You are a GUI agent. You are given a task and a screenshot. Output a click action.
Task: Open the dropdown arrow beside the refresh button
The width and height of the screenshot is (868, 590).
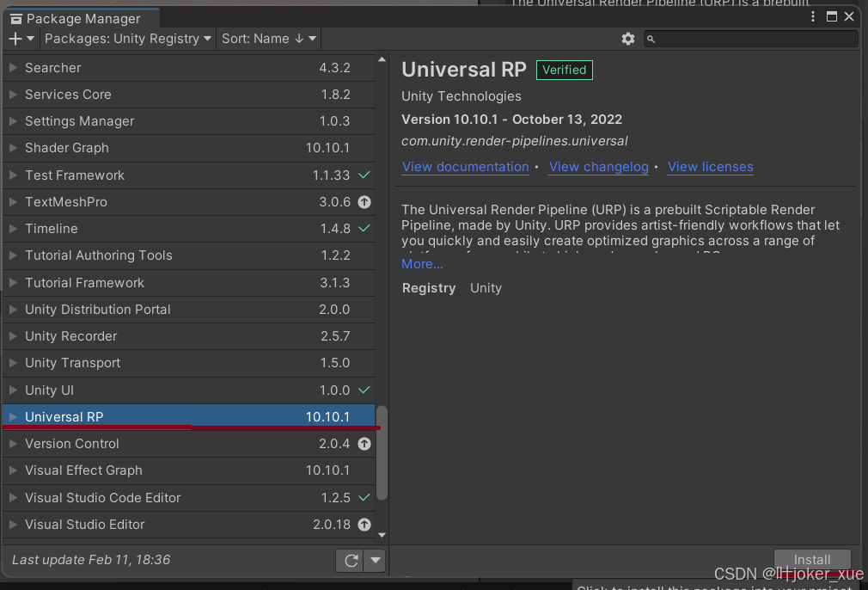375,560
